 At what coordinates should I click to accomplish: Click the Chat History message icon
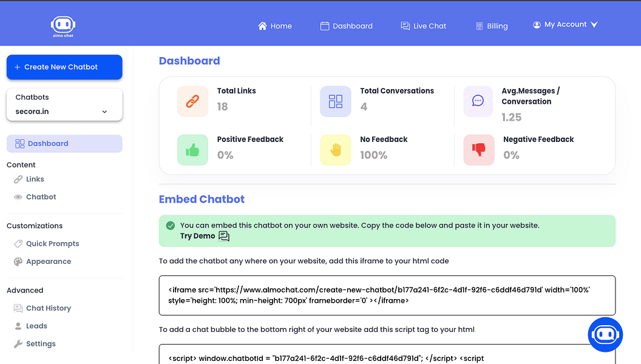tap(18, 308)
